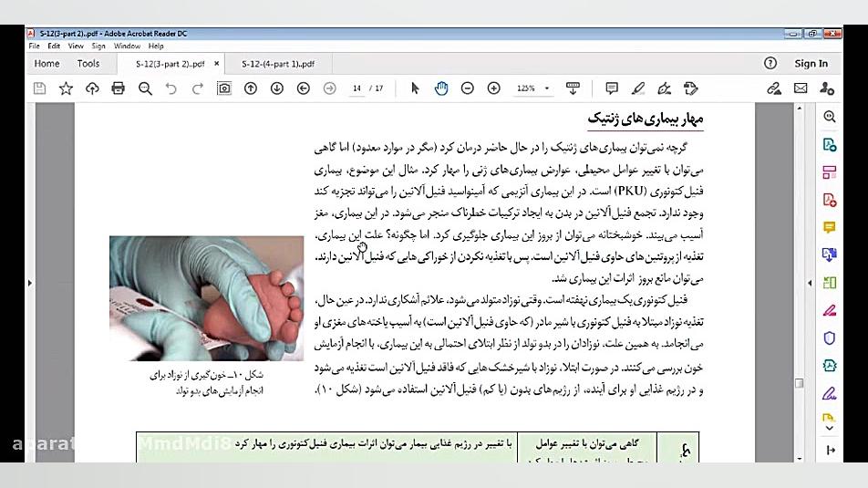The height and width of the screenshot is (488, 868).
Task: Zoom out with the minus button
Action: tap(467, 88)
